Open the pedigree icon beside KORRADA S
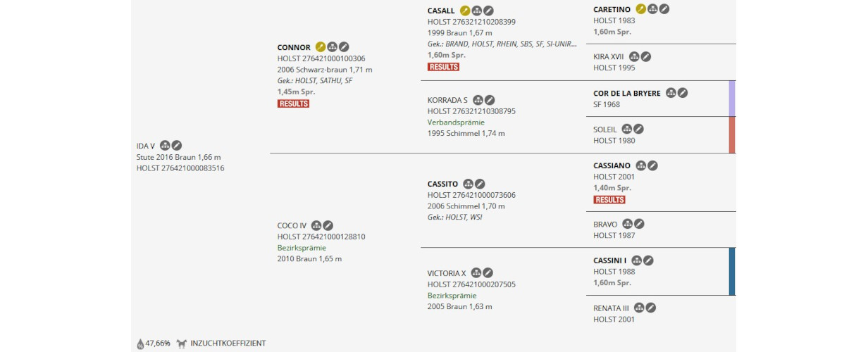Screen dimensions: 868x352 click(x=478, y=100)
